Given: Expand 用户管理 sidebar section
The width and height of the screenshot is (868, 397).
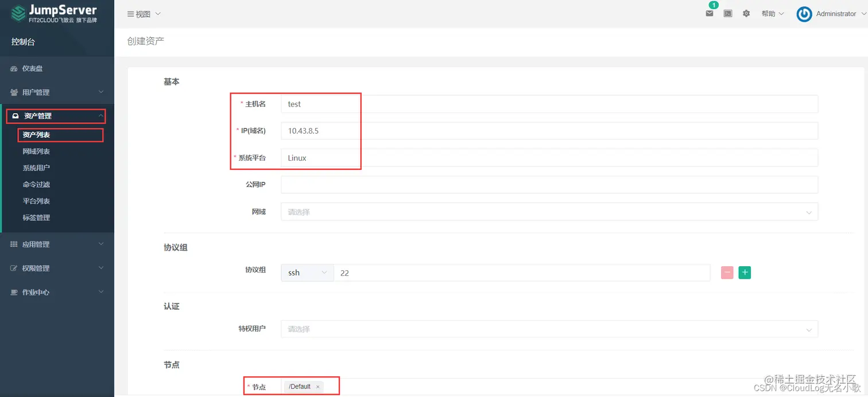Looking at the screenshot, I should (x=57, y=92).
